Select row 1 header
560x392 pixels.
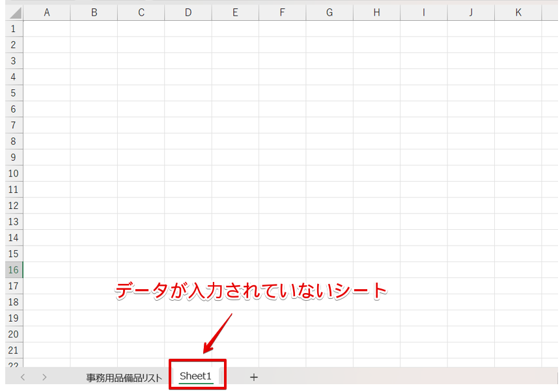(x=13, y=29)
